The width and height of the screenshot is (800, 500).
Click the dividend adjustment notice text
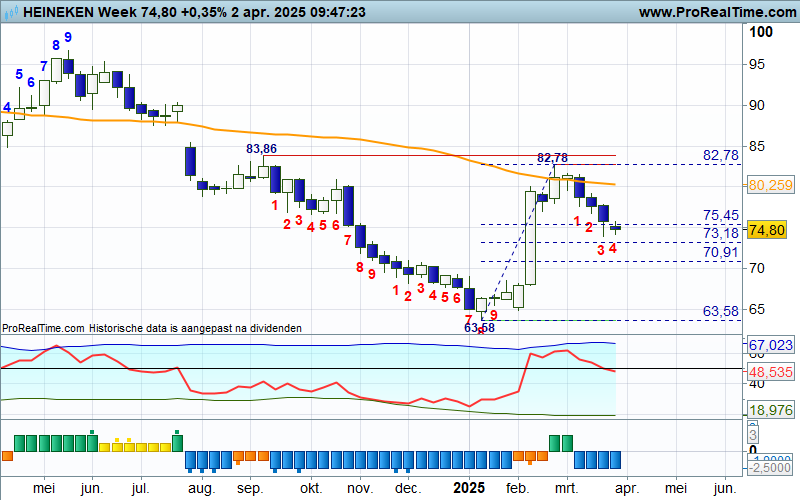tap(151, 327)
